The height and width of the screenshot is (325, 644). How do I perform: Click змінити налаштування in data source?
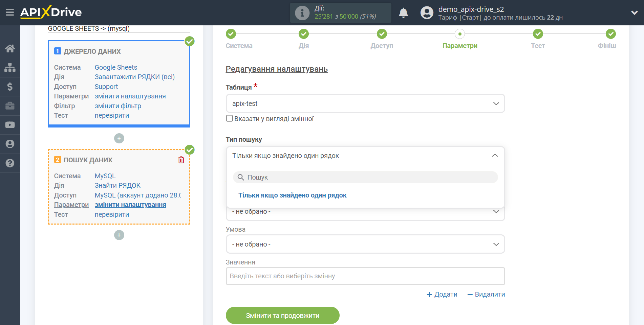point(130,96)
